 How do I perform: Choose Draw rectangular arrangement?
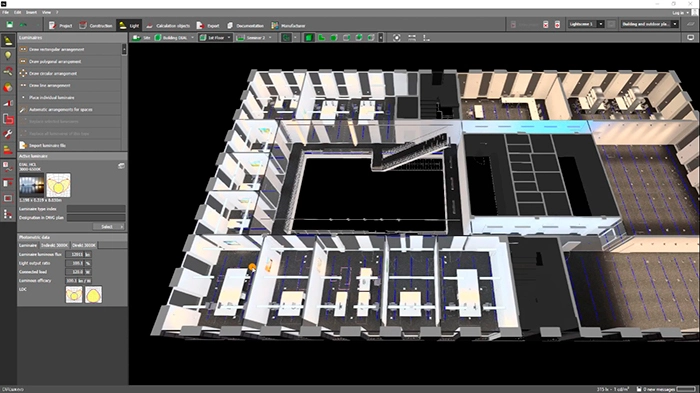[x=70, y=50]
